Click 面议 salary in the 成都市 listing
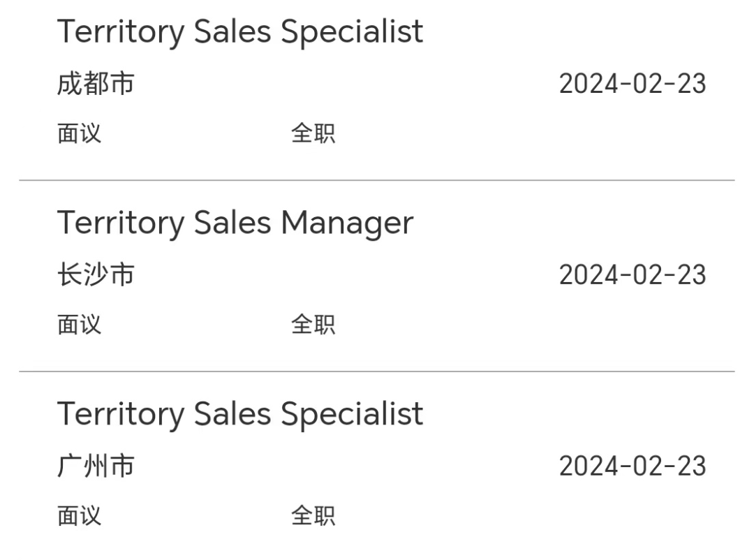The width and height of the screenshot is (754, 560). click(x=80, y=133)
